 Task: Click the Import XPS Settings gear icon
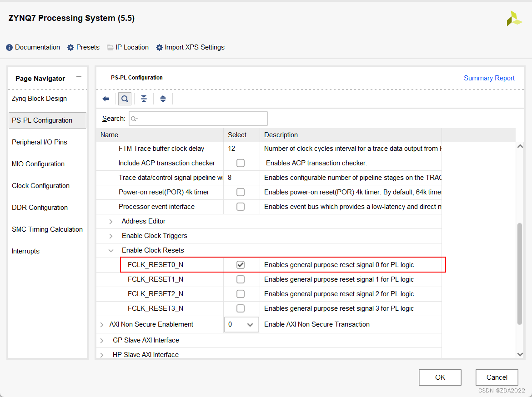coord(159,47)
